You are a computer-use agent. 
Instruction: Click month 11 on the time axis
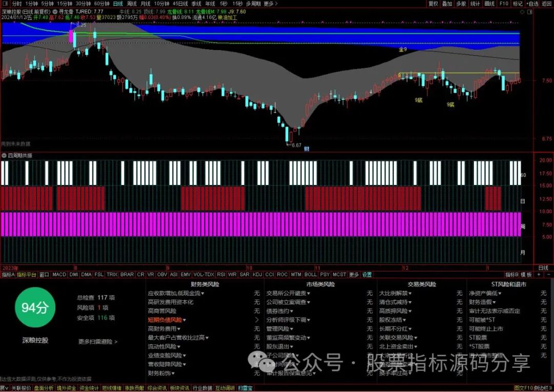[x=318, y=268]
